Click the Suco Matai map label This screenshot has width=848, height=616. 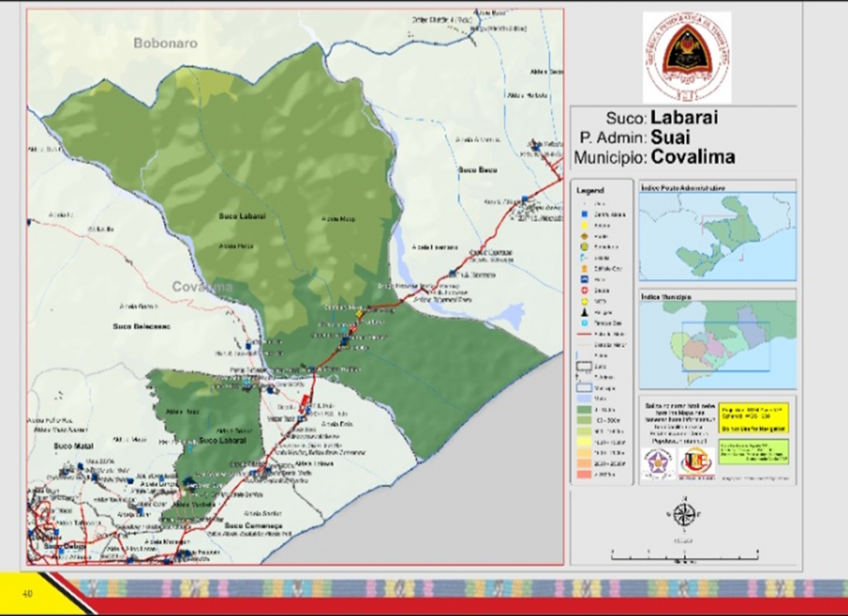[71, 446]
